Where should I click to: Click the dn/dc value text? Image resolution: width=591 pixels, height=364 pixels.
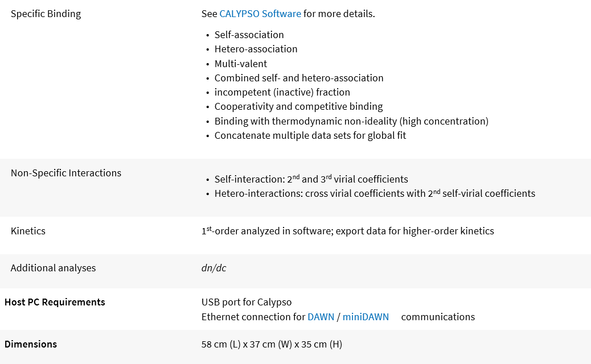click(214, 268)
